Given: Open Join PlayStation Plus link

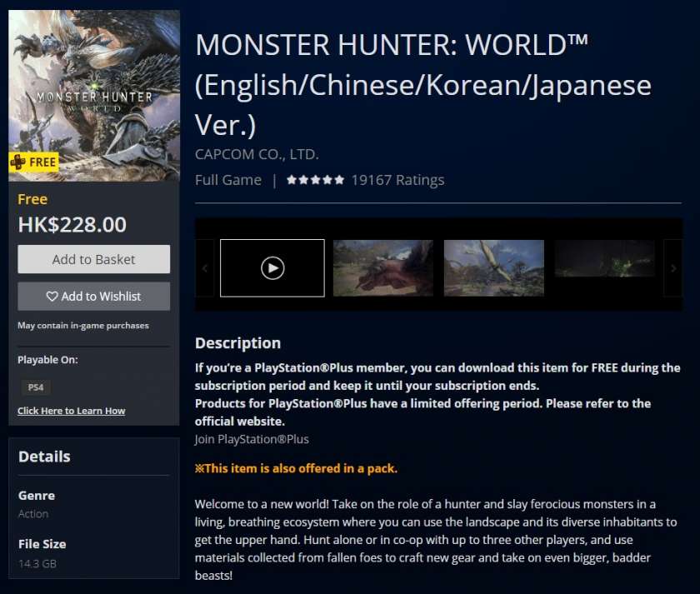Looking at the screenshot, I should (x=252, y=439).
